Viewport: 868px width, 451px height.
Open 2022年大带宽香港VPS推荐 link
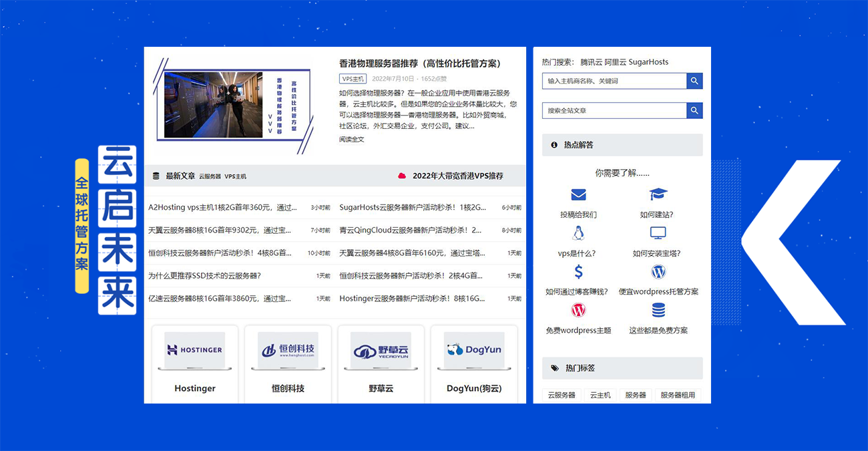coord(458,176)
